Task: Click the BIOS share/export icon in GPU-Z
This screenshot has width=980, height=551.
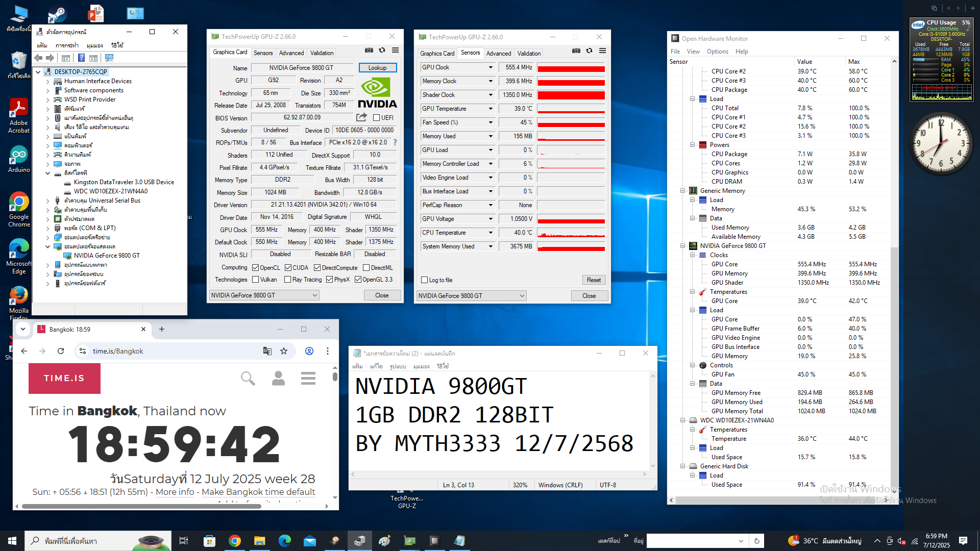Action: [361, 117]
